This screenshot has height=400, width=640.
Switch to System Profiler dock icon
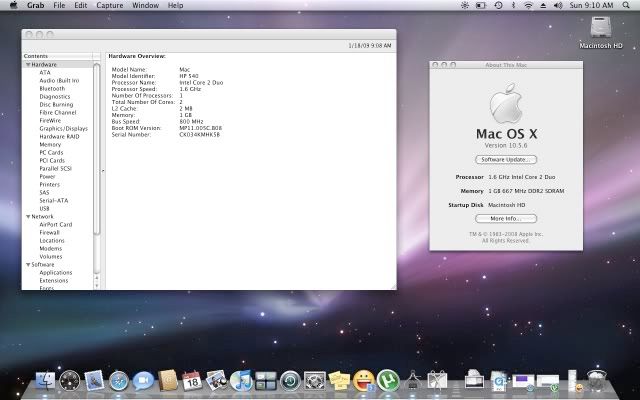click(x=413, y=380)
